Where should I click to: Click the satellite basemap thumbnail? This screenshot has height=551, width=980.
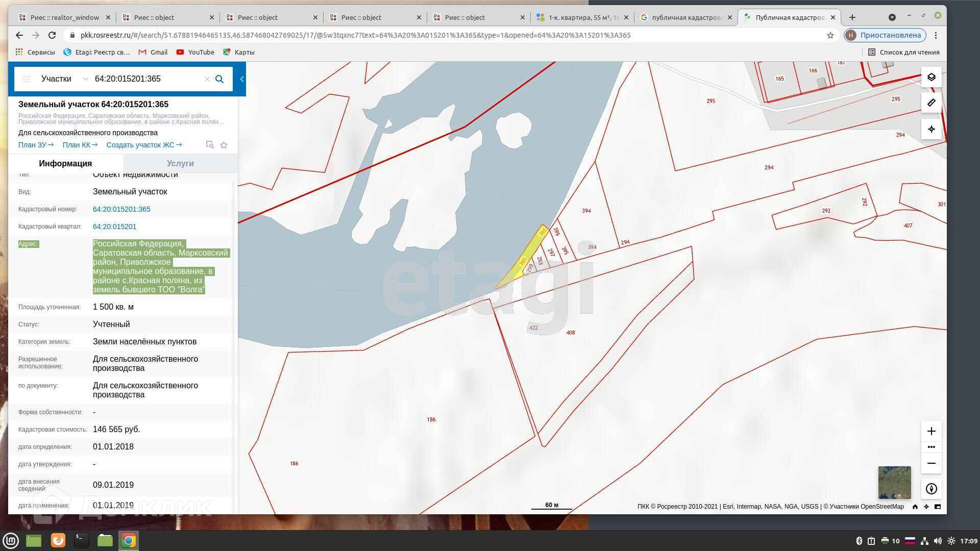[894, 483]
